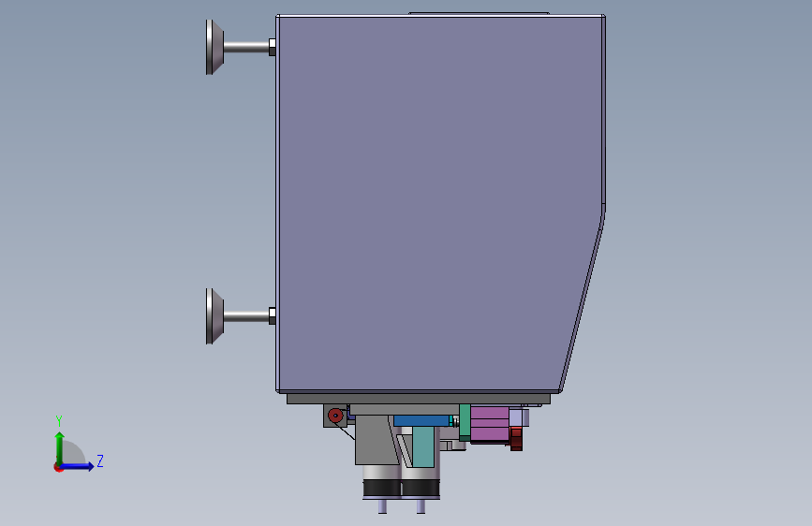Click the Z label on the axis triad
This screenshot has height=526, width=812.
pyautogui.click(x=100, y=460)
